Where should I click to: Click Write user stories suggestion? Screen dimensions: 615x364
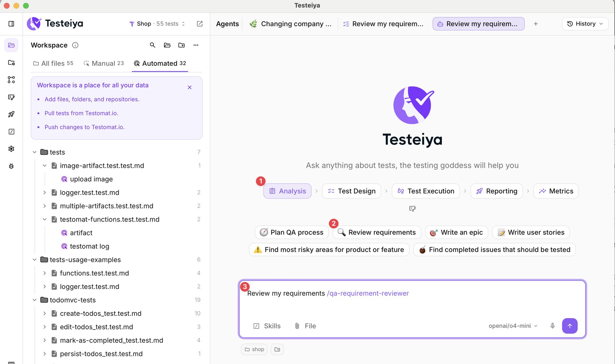click(531, 233)
